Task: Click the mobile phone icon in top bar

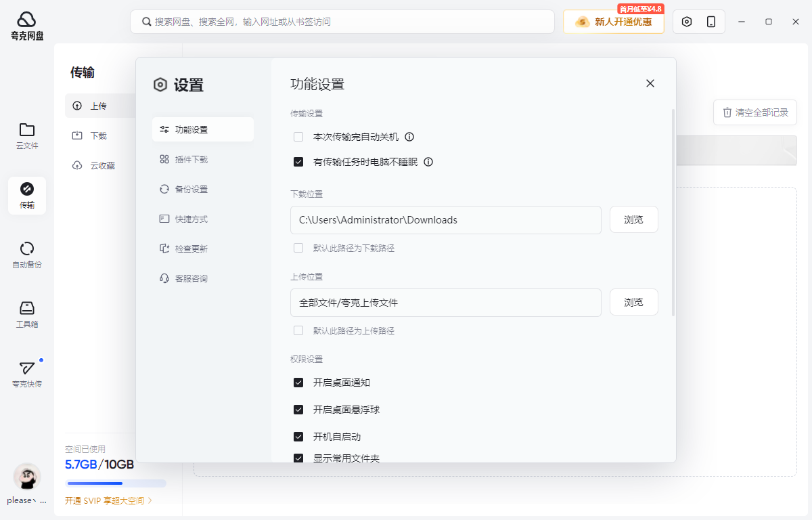Action: [x=711, y=22]
